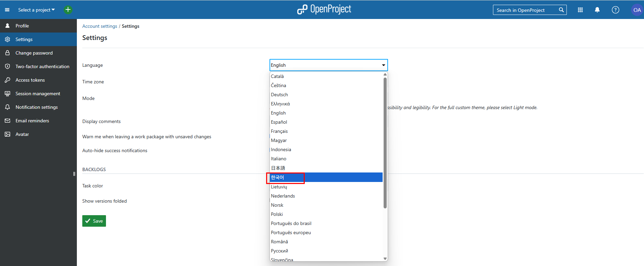
Task: Select Italiano from language list
Action: [326, 159]
